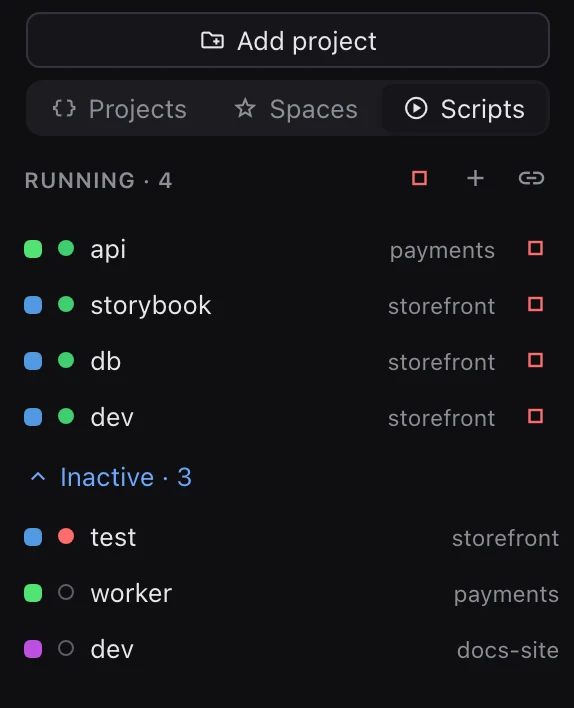
Task: Stop the running storefront dev script
Action: (x=536, y=416)
